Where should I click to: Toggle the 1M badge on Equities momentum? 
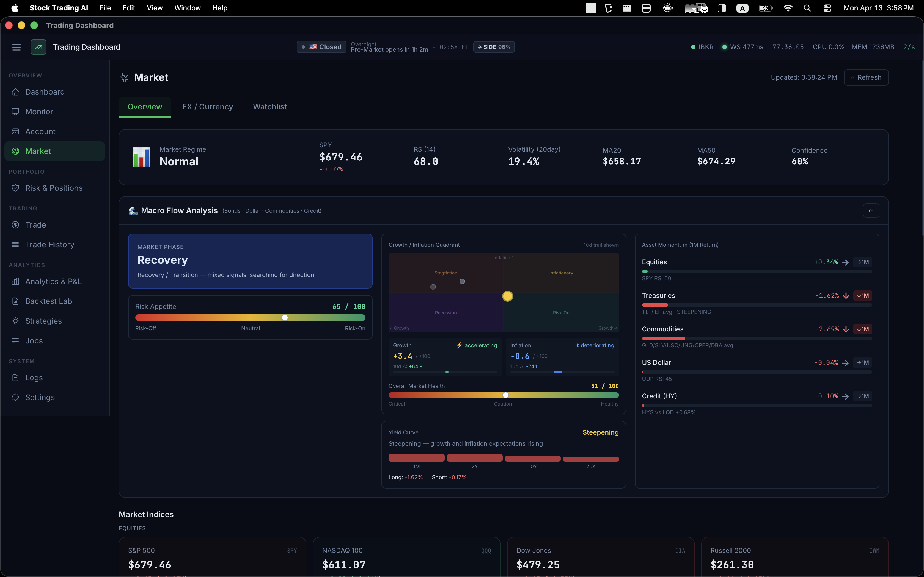click(862, 262)
